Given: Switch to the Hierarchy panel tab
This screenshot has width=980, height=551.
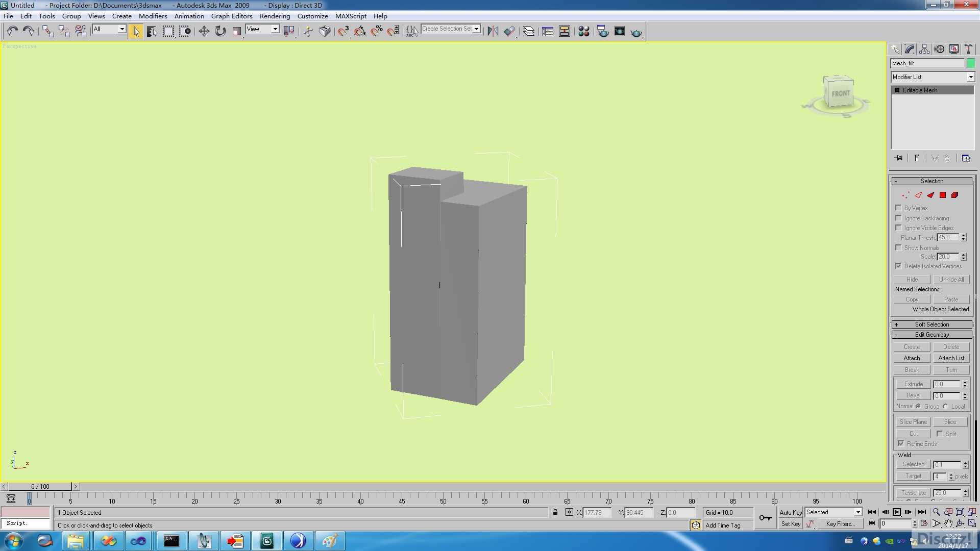Looking at the screenshot, I should coord(924,49).
